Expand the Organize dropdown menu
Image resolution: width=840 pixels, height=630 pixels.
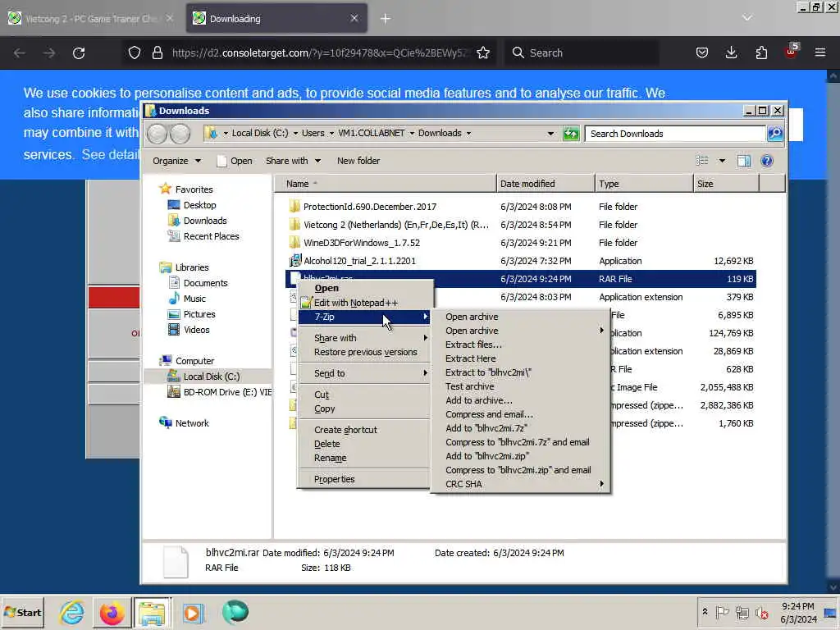point(177,161)
